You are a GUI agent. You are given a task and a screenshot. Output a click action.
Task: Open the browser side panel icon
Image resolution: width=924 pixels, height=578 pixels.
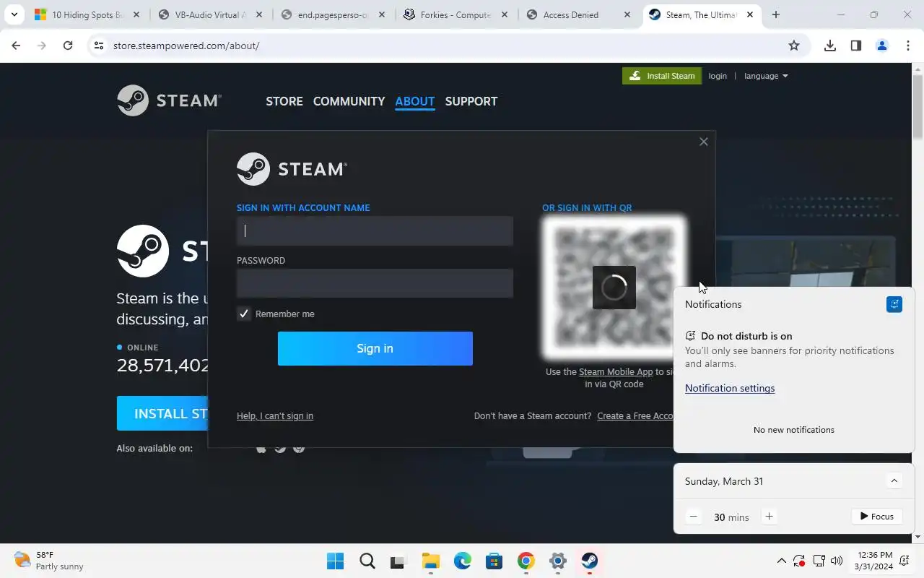(856, 46)
